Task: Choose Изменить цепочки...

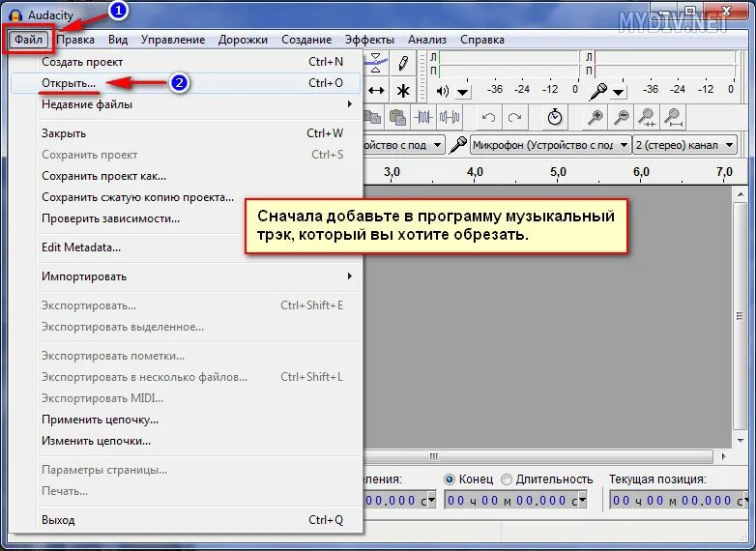Action: click(x=186, y=441)
